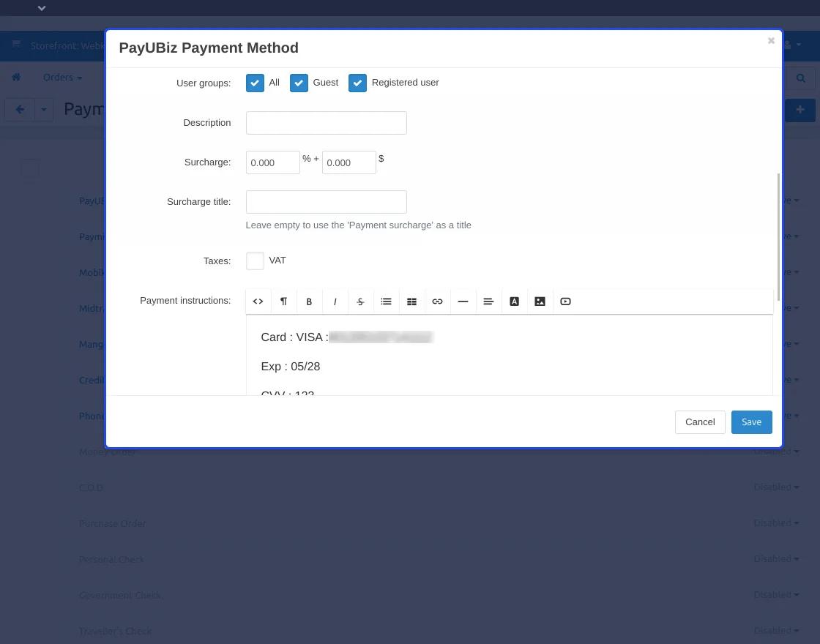Save the payment method
The width and height of the screenshot is (820, 644).
pos(751,422)
